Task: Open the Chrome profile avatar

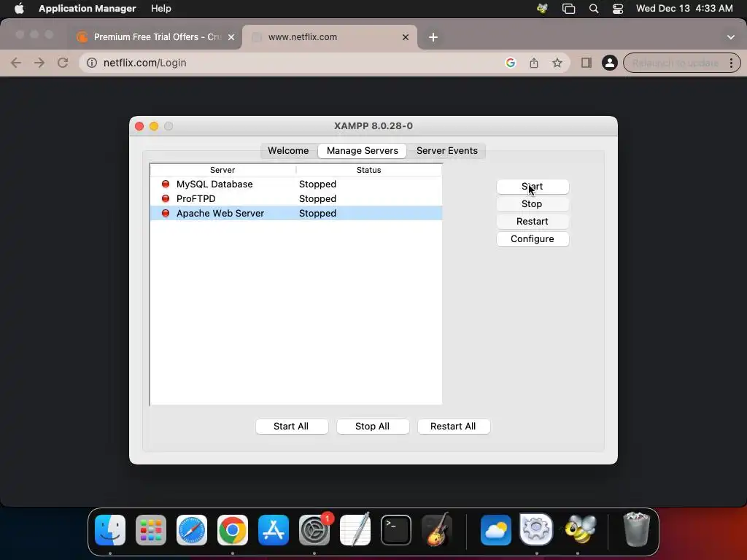Action: point(609,63)
